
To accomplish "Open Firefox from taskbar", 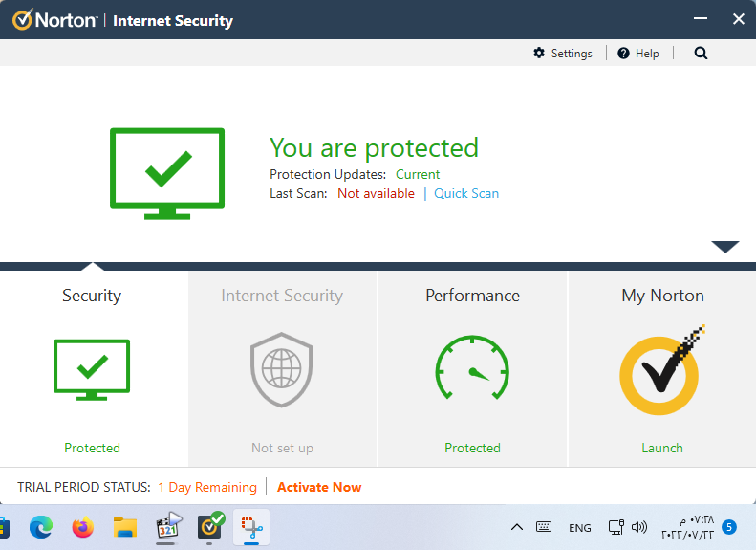I will pyautogui.click(x=83, y=527).
